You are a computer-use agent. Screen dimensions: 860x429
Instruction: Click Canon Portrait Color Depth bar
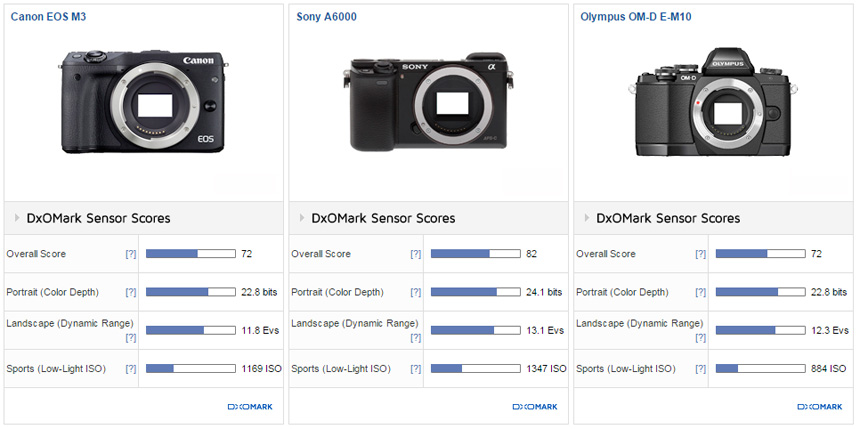click(x=191, y=292)
